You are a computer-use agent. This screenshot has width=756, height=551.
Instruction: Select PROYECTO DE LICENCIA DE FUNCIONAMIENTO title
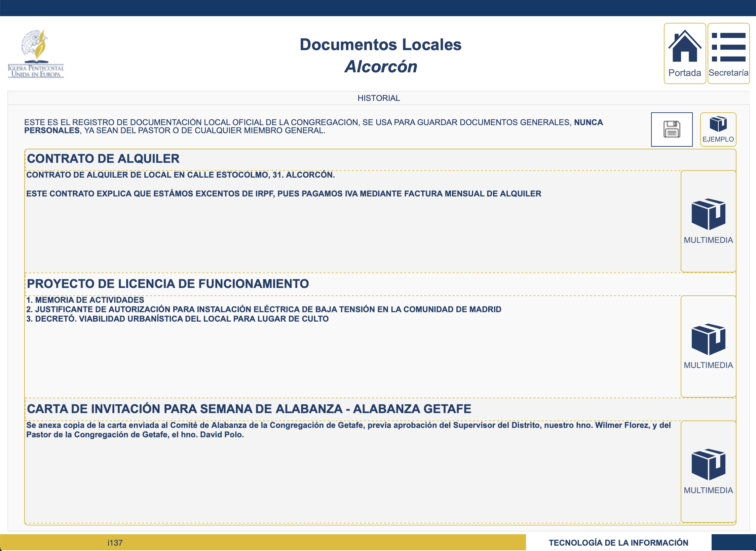tap(168, 284)
